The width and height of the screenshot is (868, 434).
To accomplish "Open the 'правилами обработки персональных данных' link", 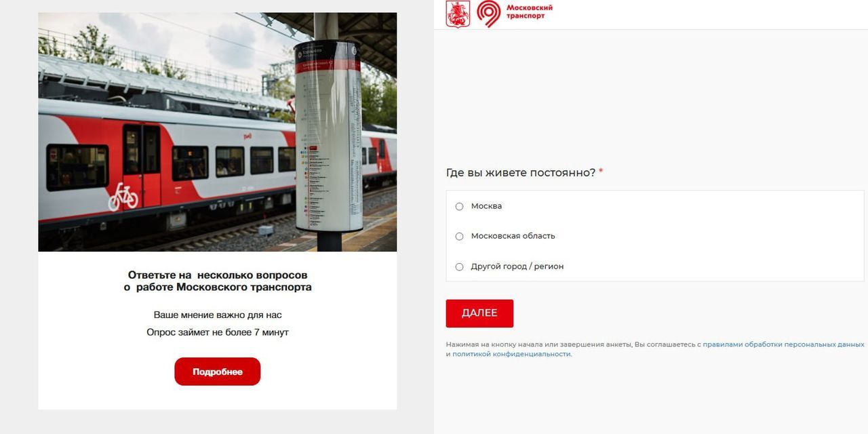I will 783,344.
